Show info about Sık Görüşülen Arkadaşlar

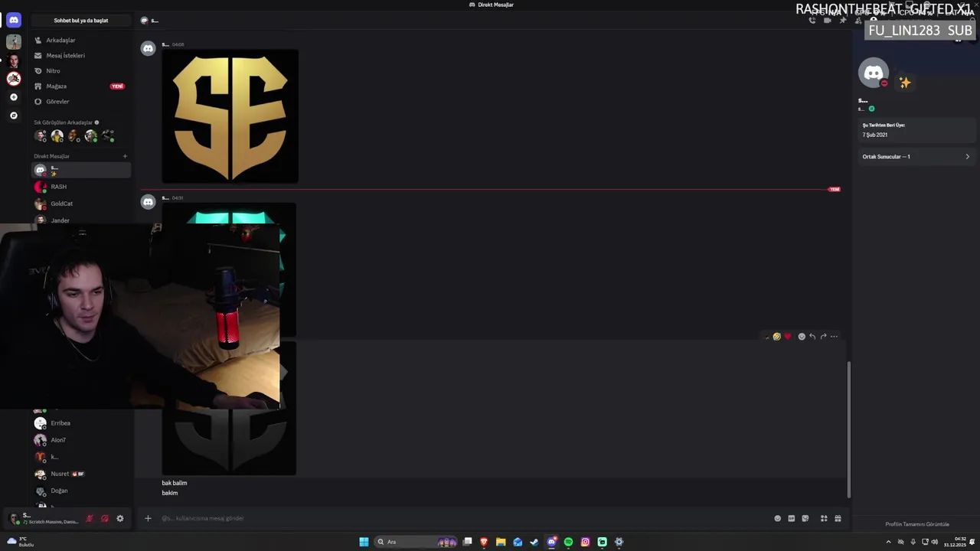[x=96, y=122]
